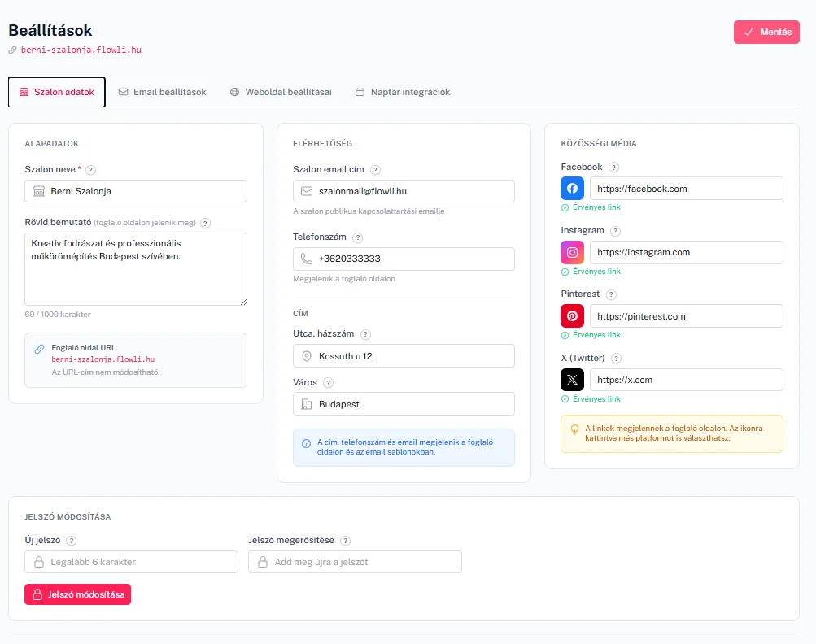
Task: Focus the Utca, házszám input field
Action: (x=404, y=356)
